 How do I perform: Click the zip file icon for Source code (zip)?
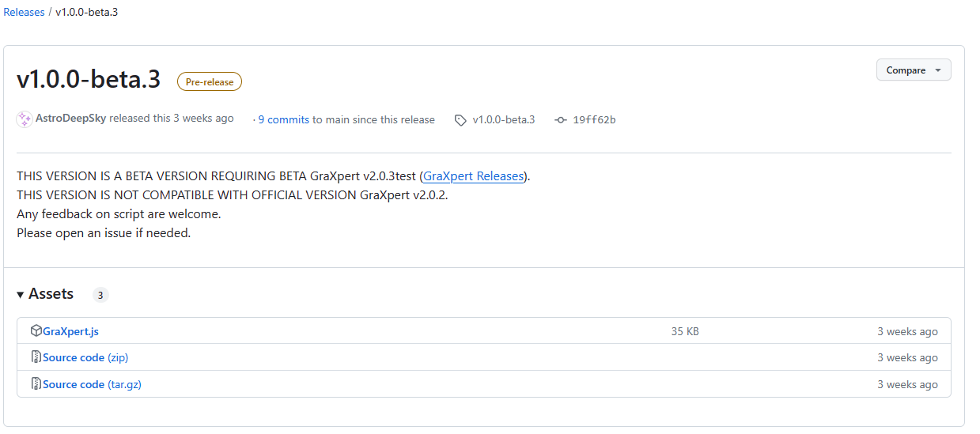point(36,357)
